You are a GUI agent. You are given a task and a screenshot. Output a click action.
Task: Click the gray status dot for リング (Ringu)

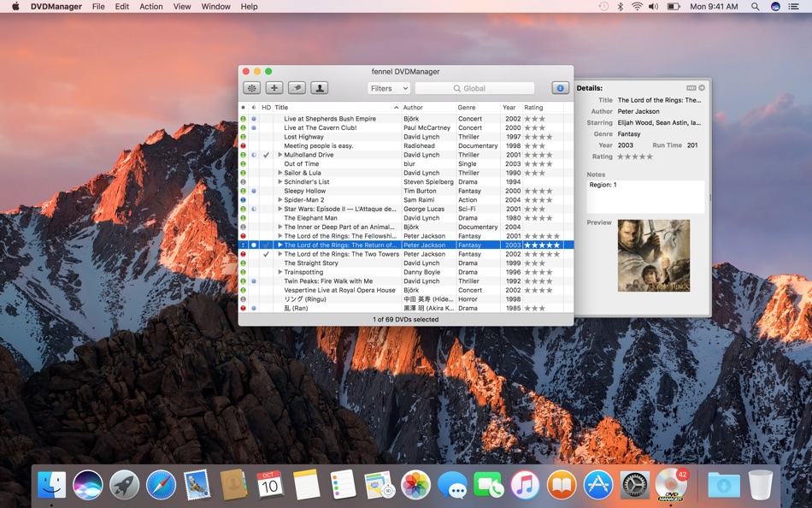point(243,299)
